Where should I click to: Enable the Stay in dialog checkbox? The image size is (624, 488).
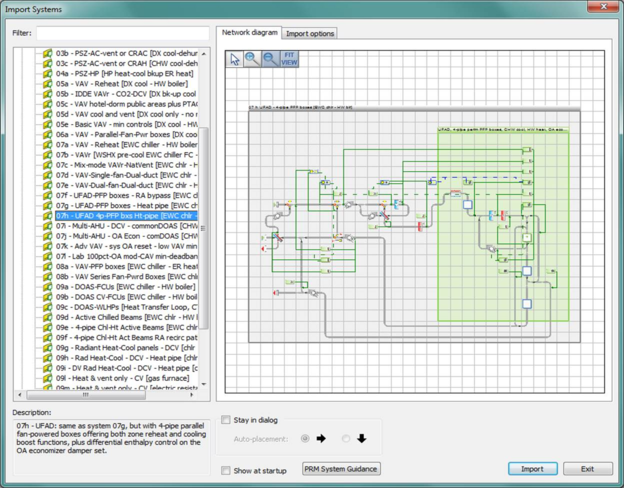(x=226, y=420)
